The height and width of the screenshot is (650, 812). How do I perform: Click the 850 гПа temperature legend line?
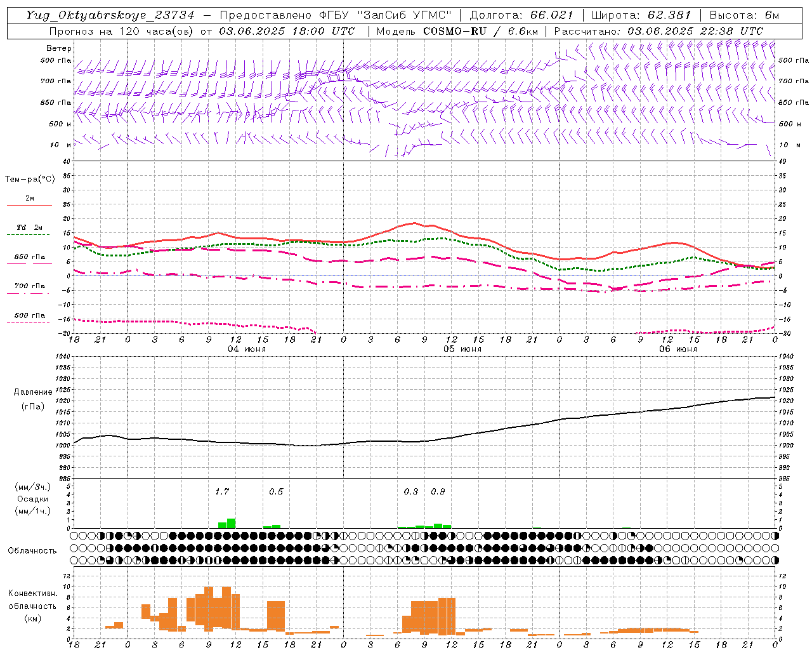tap(29, 263)
